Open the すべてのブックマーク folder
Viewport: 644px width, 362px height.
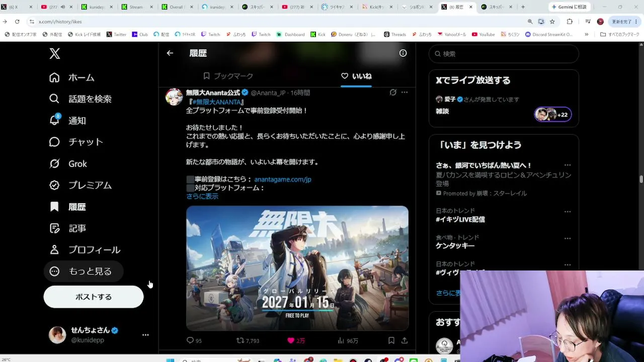(619, 35)
